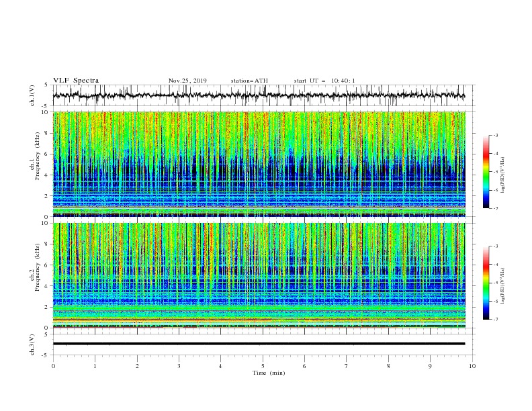Click time axis tick label "5"

263,366
